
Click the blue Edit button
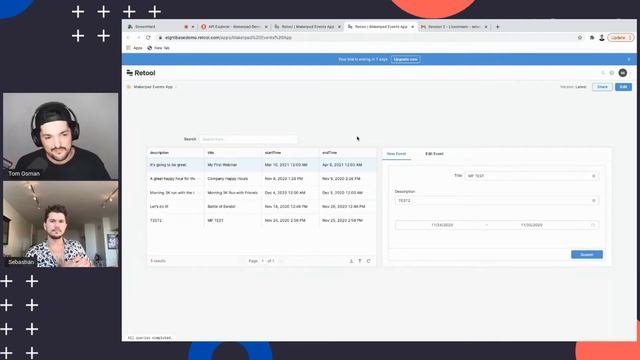(623, 87)
